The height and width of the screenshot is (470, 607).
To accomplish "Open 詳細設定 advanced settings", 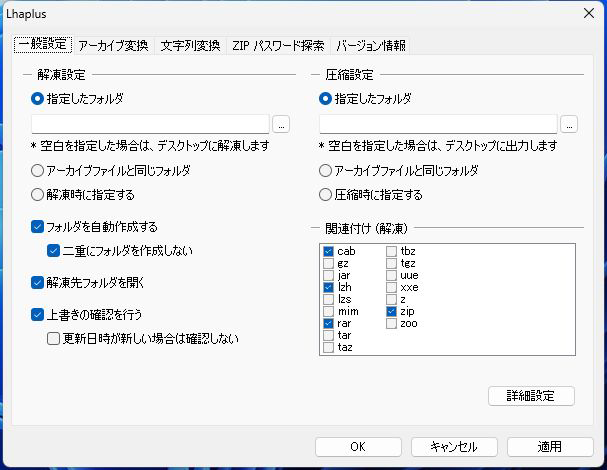I will tap(532, 396).
